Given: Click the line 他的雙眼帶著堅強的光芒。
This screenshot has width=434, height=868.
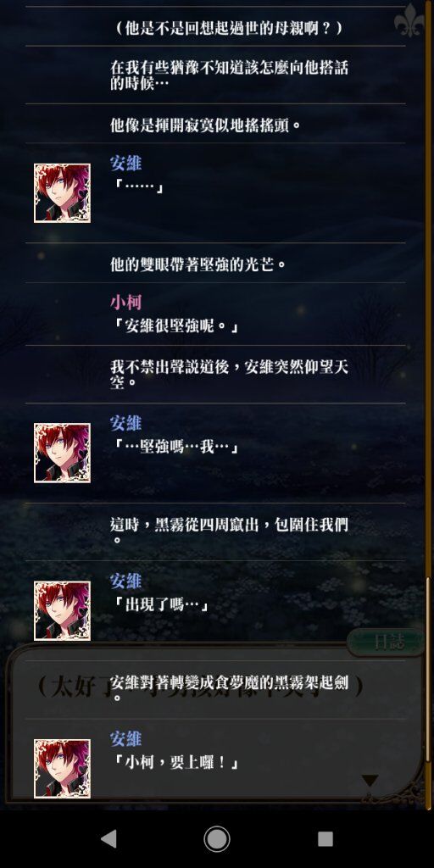Looking at the screenshot, I should tap(198, 264).
